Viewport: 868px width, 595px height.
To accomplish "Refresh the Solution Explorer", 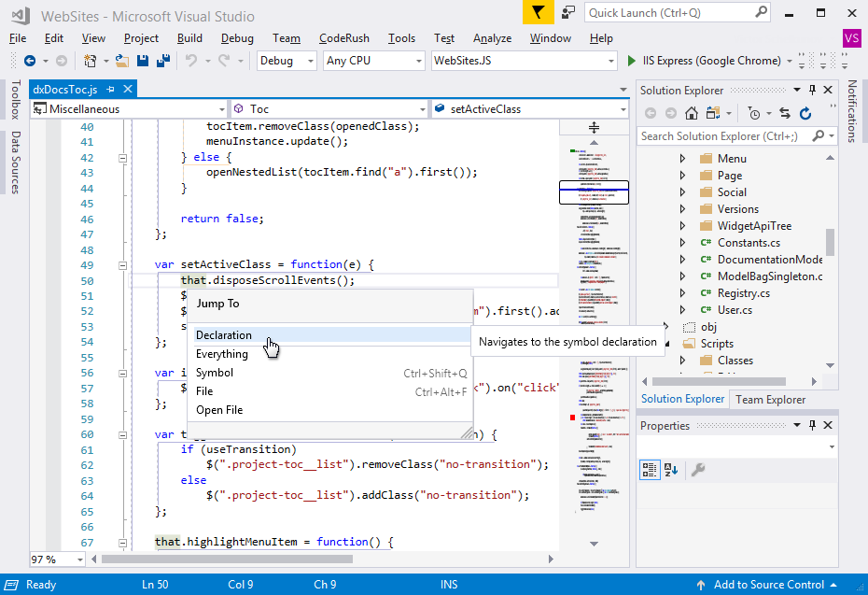I will (805, 112).
